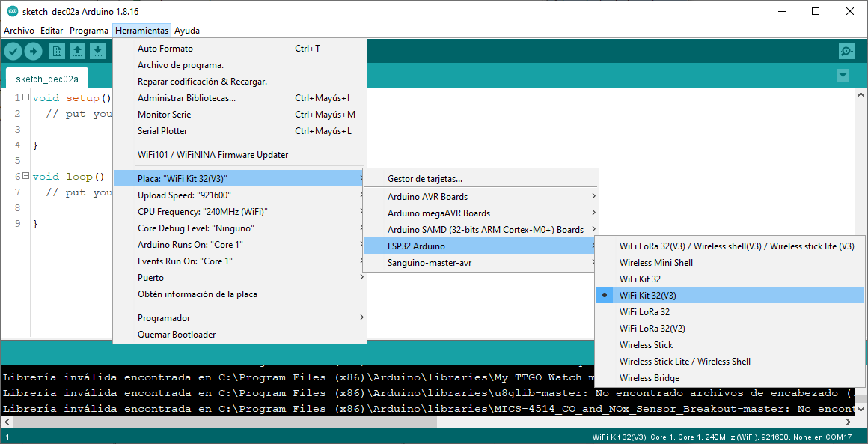The width and height of the screenshot is (868, 444).
Task: Expand the Events Run On submenu
Action: click(239, 261)
